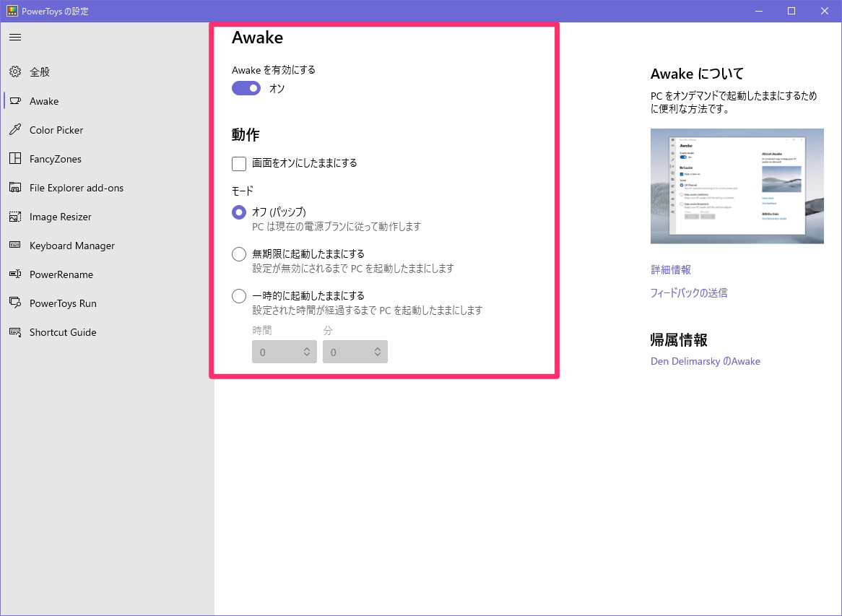Check 画面をオンにしたままにする checkbox

click(239, 163)
